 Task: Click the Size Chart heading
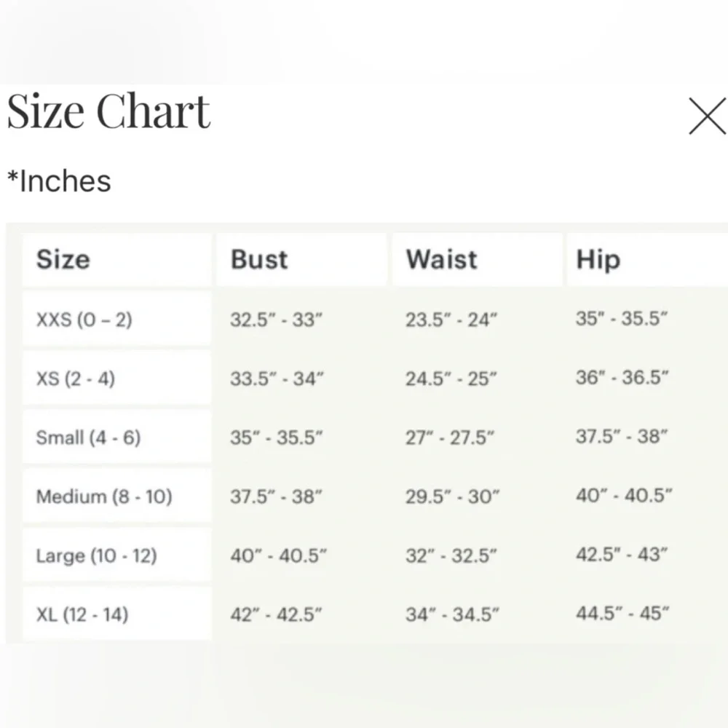[x=108, y=111]
